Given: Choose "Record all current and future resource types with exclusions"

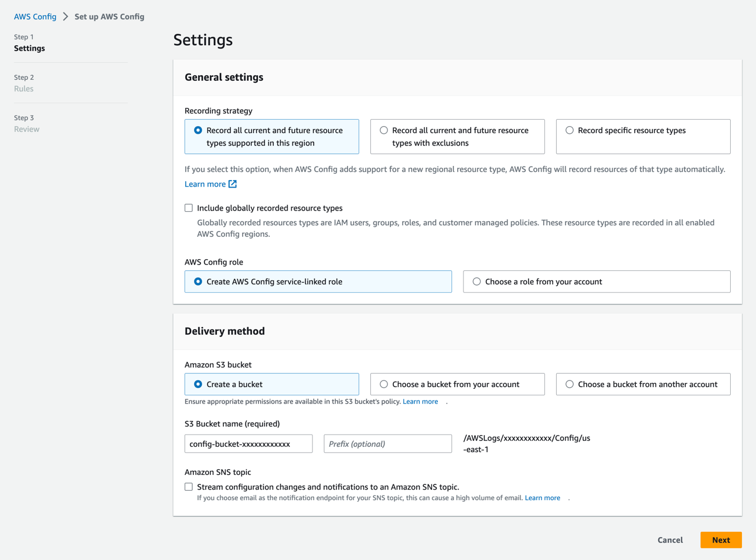Looking at the screenshot, I should [384, 130].
